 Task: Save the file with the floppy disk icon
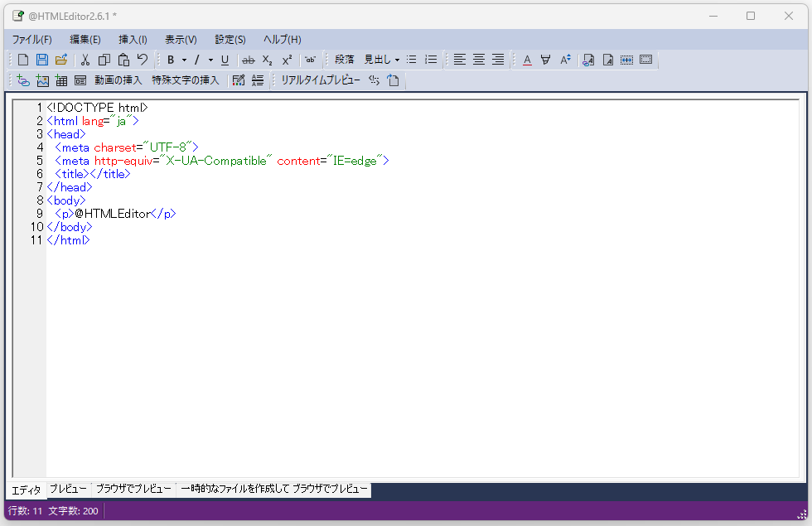pos(42,60)
